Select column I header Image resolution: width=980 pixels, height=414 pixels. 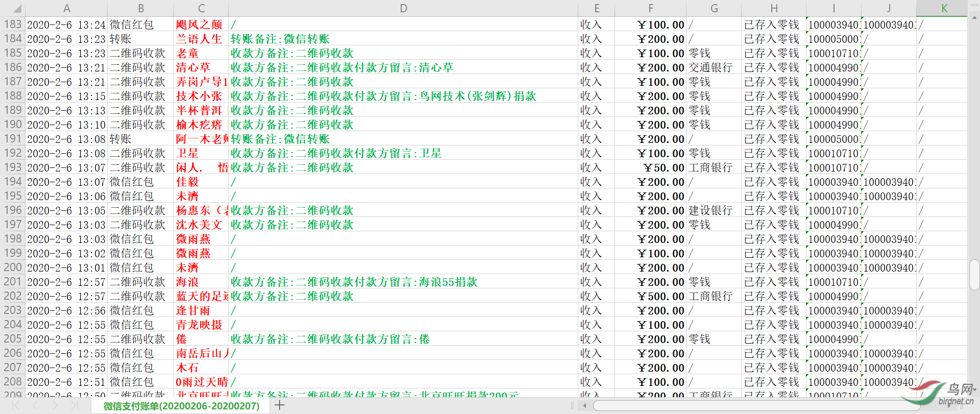click(x=834, y=8)
